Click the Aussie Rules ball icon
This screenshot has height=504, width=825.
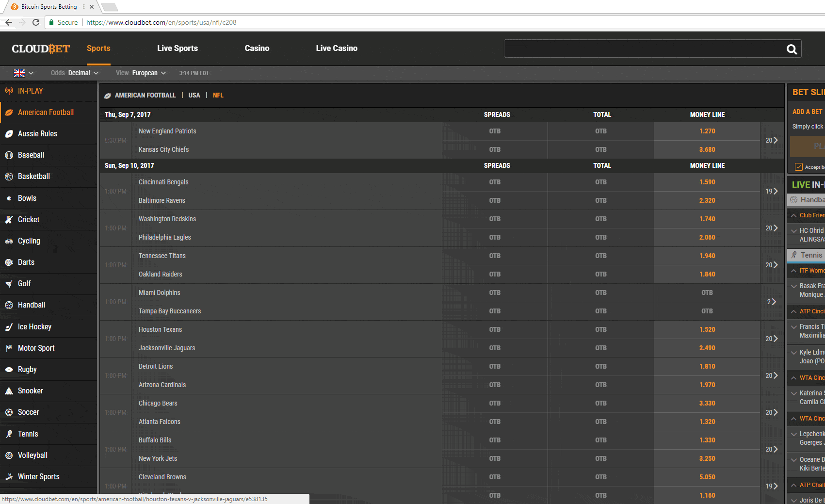(9, 134)
